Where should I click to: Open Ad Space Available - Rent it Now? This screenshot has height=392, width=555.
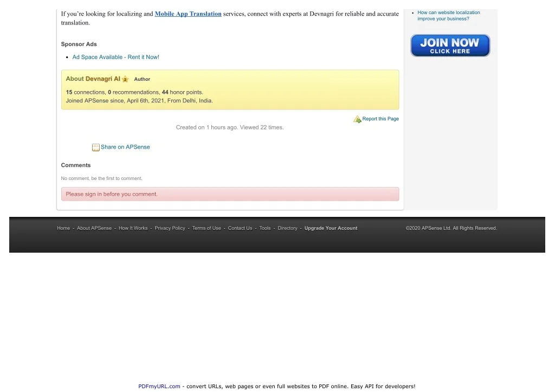pyautogui.click(x=115, y=57)
